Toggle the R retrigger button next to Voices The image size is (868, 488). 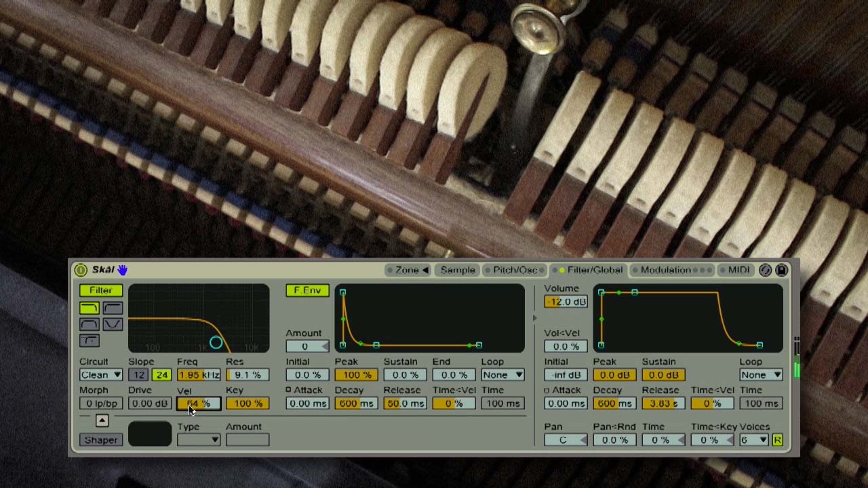click(x=778, y=439)
